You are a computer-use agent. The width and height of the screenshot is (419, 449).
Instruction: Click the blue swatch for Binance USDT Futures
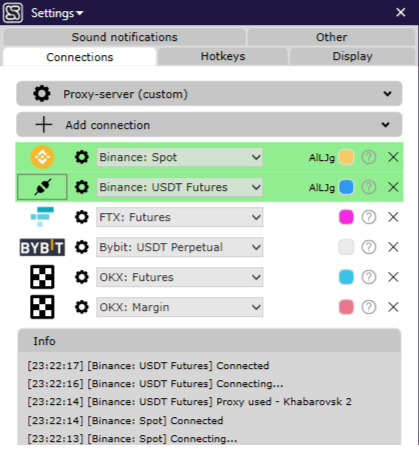coord(346,187)
